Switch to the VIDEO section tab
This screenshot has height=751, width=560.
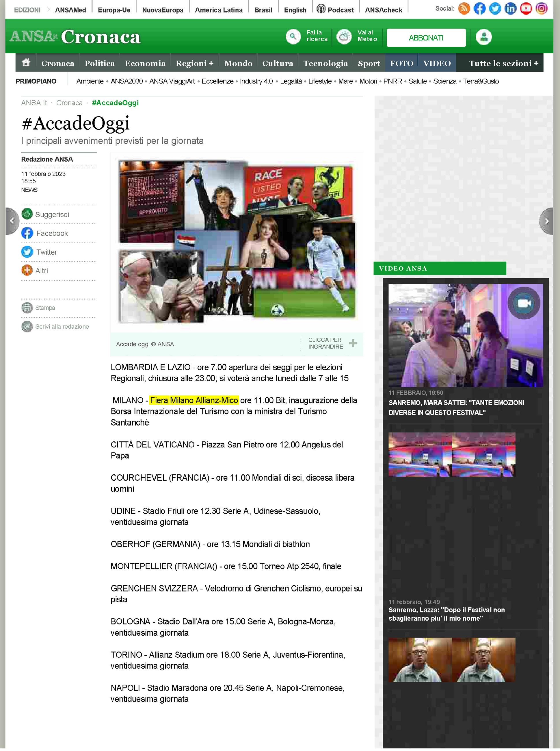click(x=437, y=63)
